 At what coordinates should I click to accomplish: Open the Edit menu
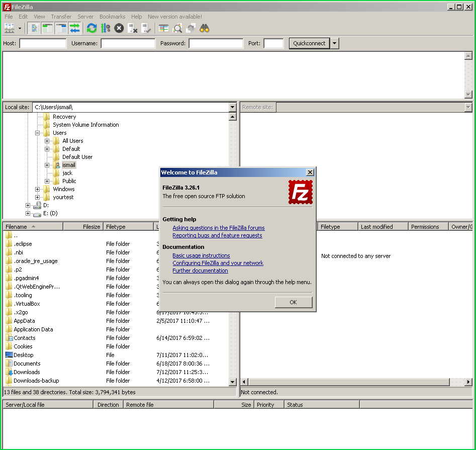pos(23,17)
